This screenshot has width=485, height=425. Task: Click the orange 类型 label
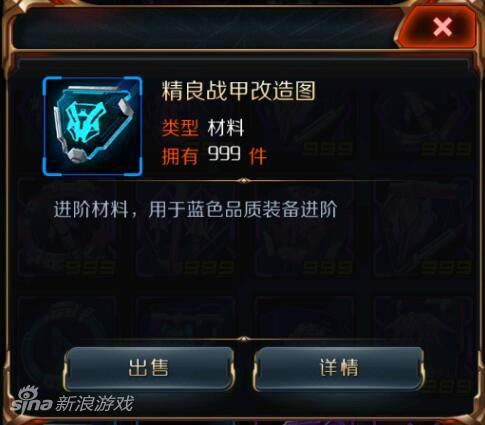pyautogui.click(x=180, y=128)
